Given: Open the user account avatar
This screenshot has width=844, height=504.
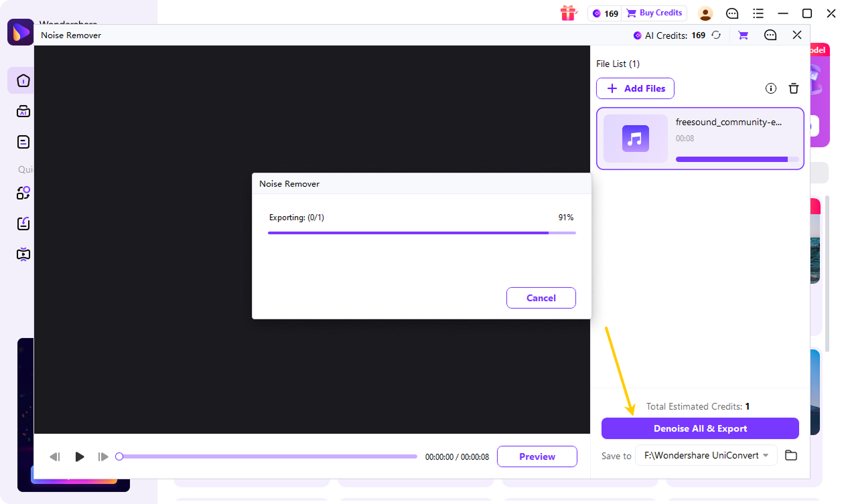Looking at the screenshot, I should (705, 13).
